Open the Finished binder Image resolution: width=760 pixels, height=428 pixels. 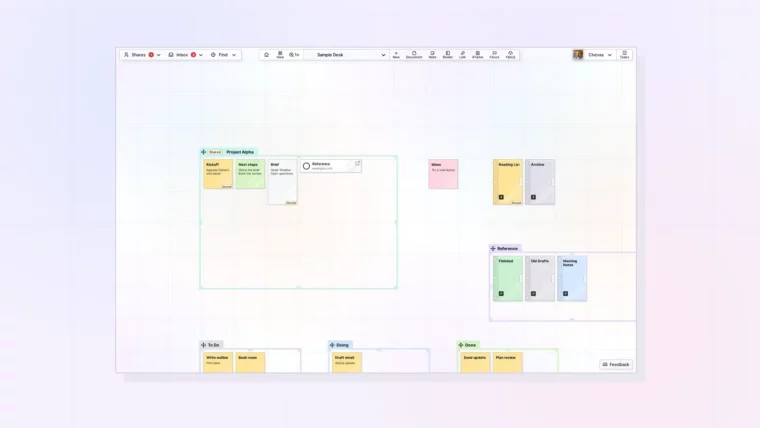[x=507, y=279]
